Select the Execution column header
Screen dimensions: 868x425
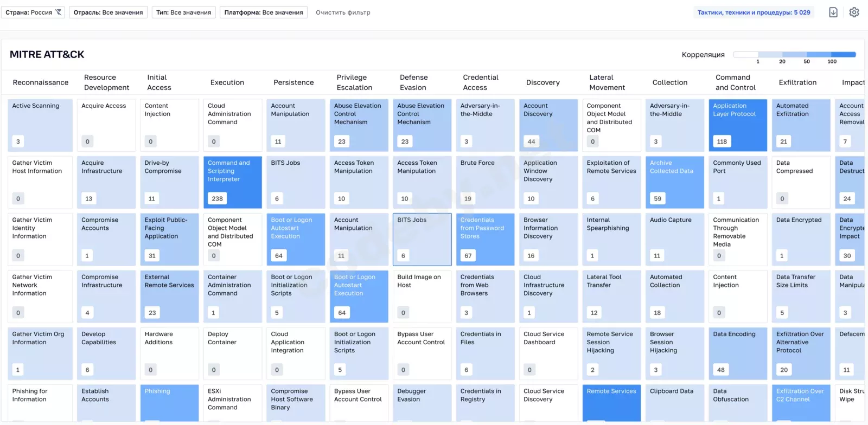(227, 82)
